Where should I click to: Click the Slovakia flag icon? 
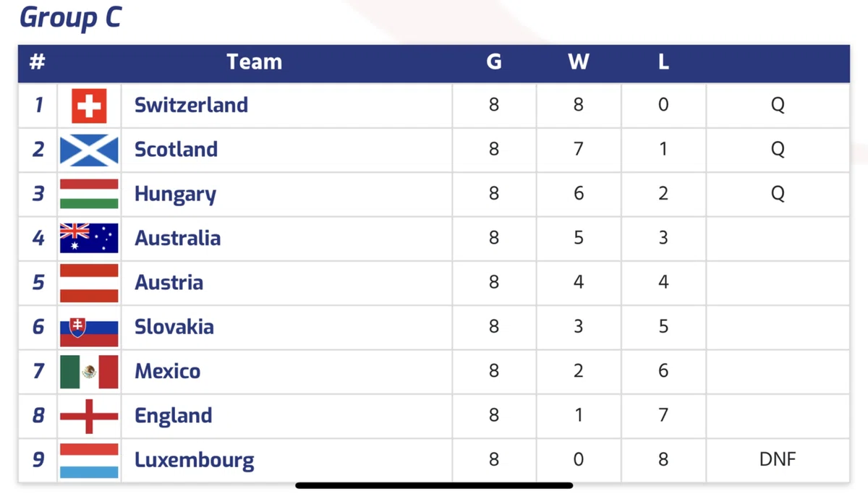(89, 328)
